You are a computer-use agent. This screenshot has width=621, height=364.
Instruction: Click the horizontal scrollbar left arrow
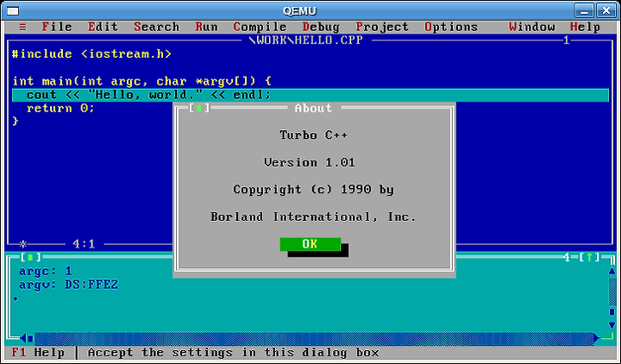point(23,339)
